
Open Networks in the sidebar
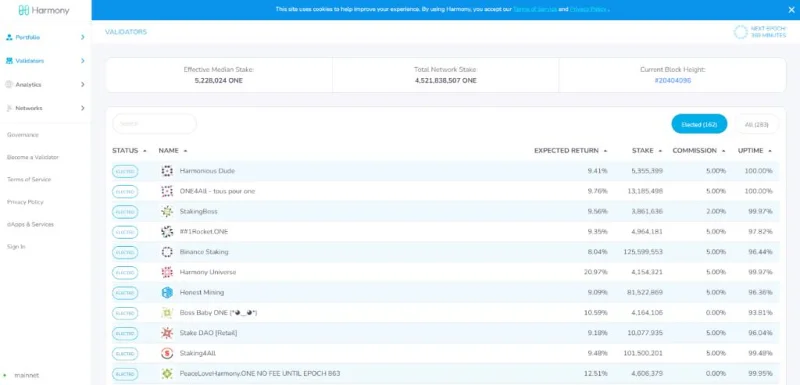point(29,108)
